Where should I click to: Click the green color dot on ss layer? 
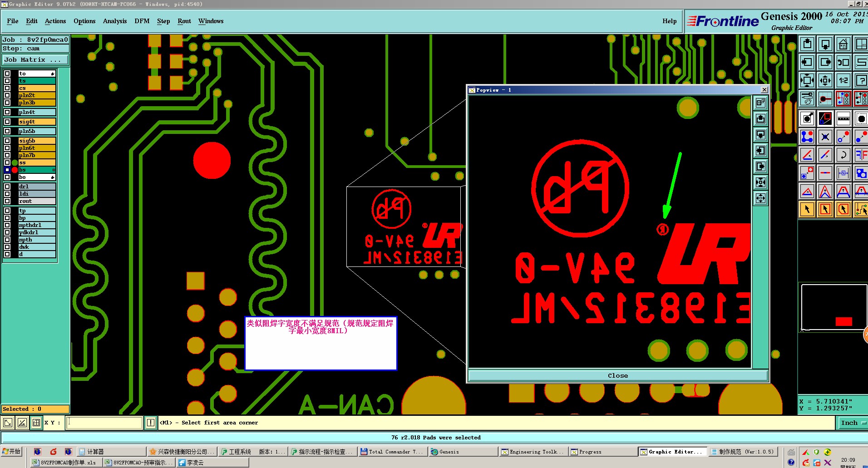pos(15,163)
